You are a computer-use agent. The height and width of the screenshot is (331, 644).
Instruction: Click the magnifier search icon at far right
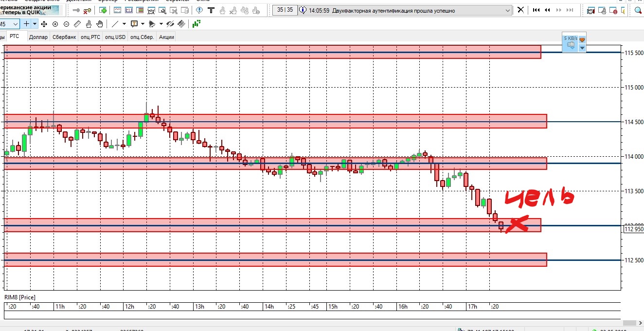coord(638,10)
